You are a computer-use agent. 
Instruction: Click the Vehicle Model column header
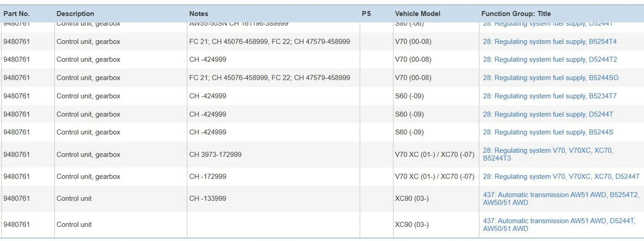point(417,14)
